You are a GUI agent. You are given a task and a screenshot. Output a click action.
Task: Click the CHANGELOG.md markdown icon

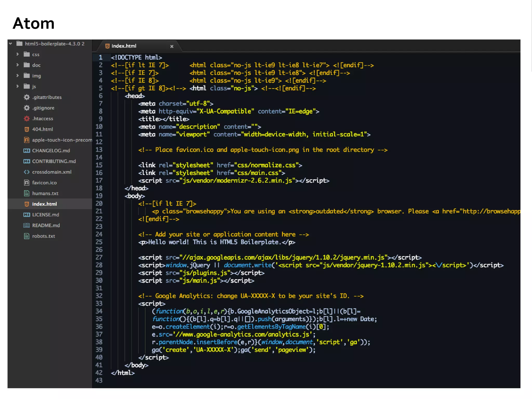[26, 151]
